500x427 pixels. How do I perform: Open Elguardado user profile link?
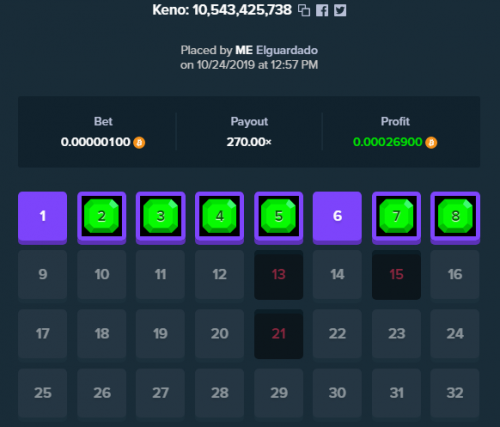(287, 50)
